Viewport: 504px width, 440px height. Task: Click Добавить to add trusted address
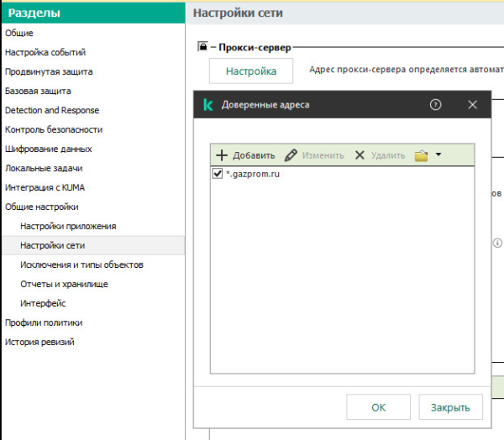point(245,155)
